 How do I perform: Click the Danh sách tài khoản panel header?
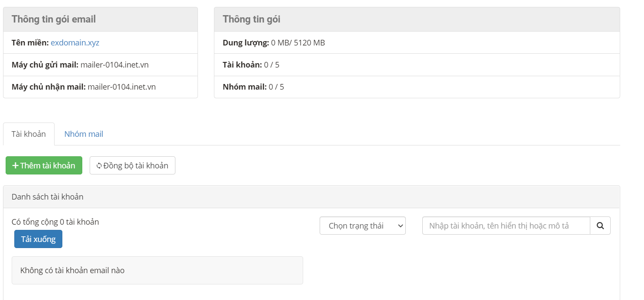coord(311,197)
